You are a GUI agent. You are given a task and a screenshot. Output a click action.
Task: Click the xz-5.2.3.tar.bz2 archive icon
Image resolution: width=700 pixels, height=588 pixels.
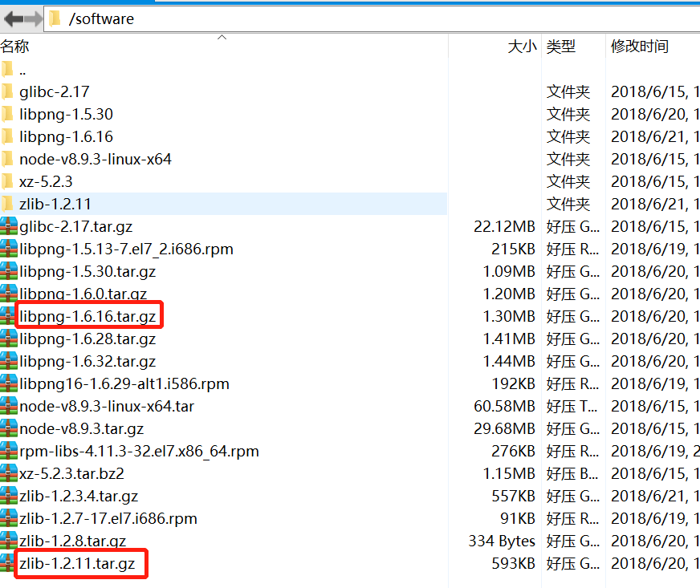[9, 473]
